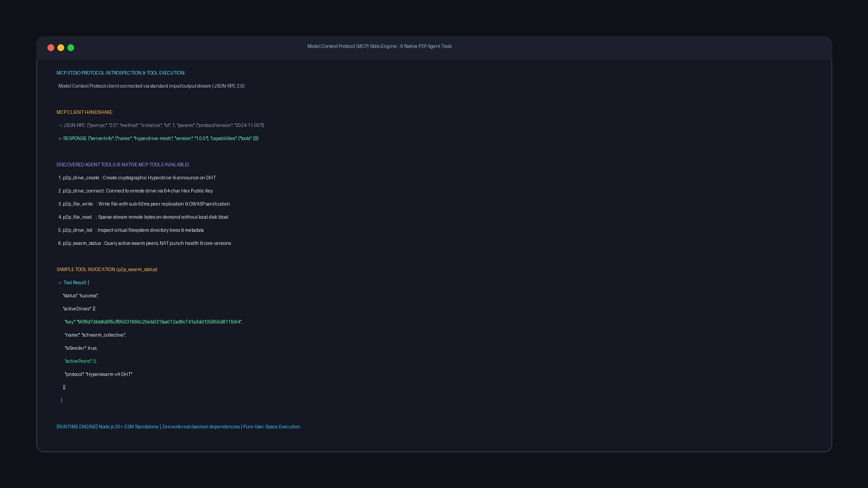Viewport: 868px width, 488px height.
Task: Click the '-> JSON-RPC' initialize request line
Action: click(161, 126)
